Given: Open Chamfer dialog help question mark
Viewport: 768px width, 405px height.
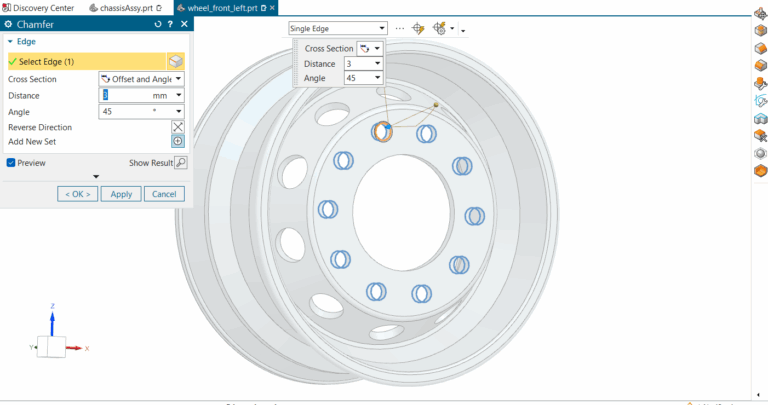Looking at the screenshot, I should [x=170, y=24].
